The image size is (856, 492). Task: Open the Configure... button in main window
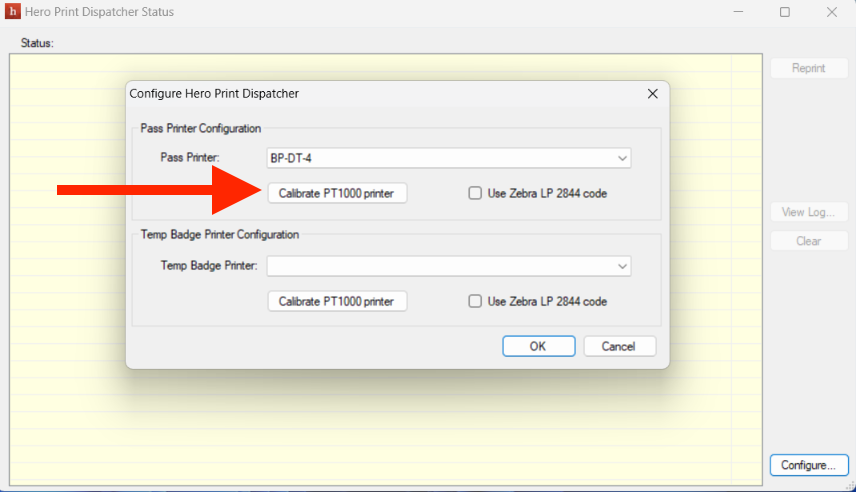point(808,465)
